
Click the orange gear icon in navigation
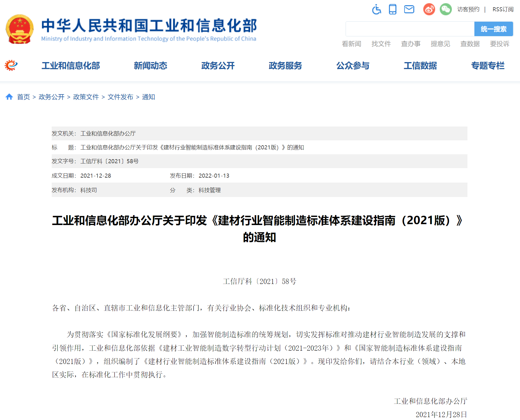[11, 65]
